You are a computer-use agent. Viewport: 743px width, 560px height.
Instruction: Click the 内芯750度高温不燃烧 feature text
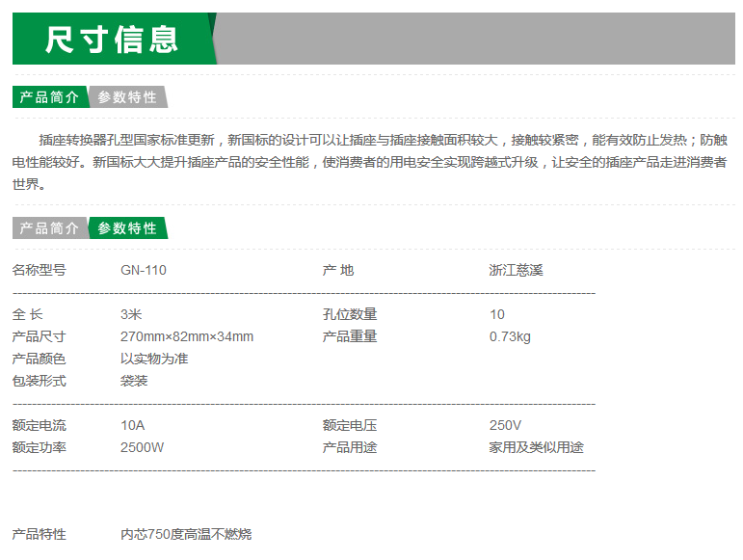pyautogui.click(x=186, y=534)
